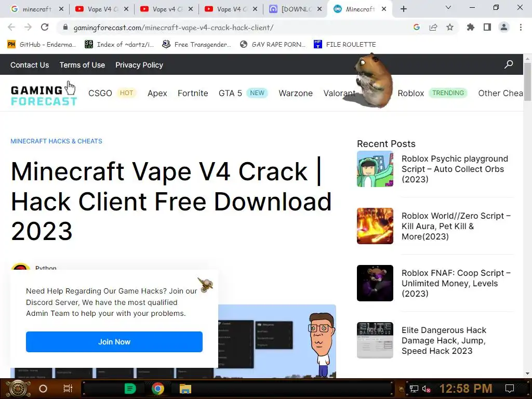532x399 pixels.
Task: Open the CSGO menu item
Action: 100,94
